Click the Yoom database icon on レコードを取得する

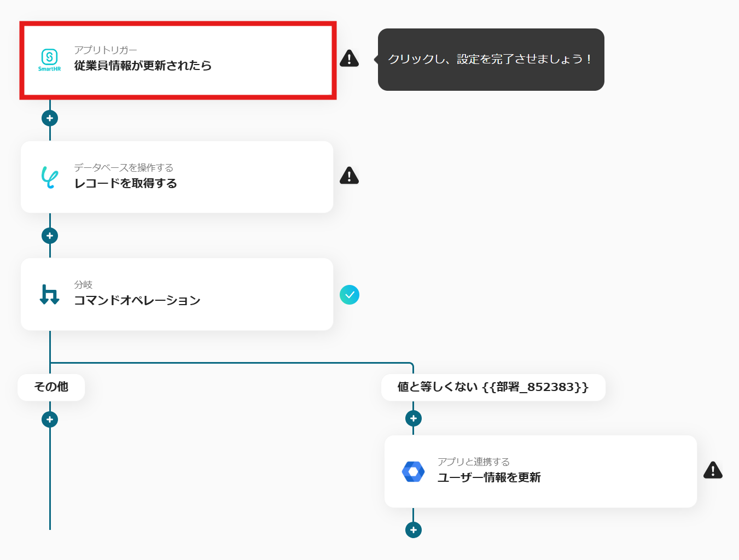(x=50, y=177)
